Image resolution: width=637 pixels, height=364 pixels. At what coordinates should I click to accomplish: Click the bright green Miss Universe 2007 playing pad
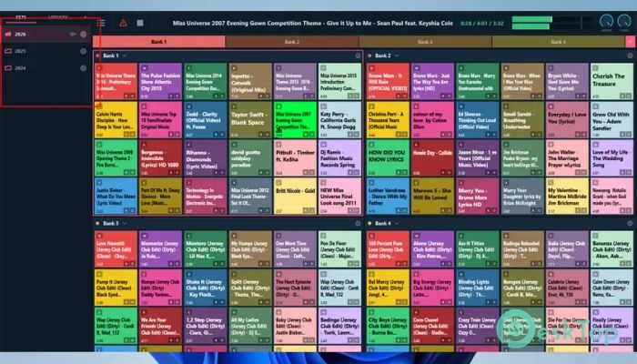295,120
